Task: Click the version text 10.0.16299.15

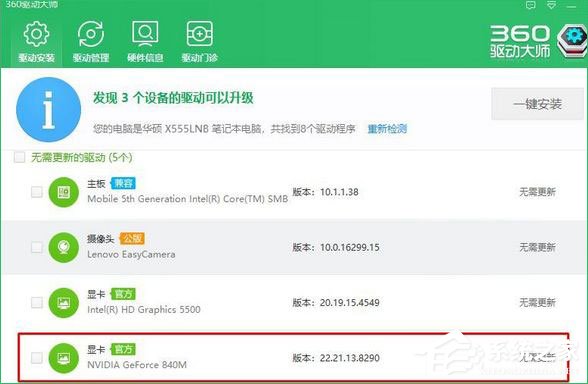Action: [350, 247]
